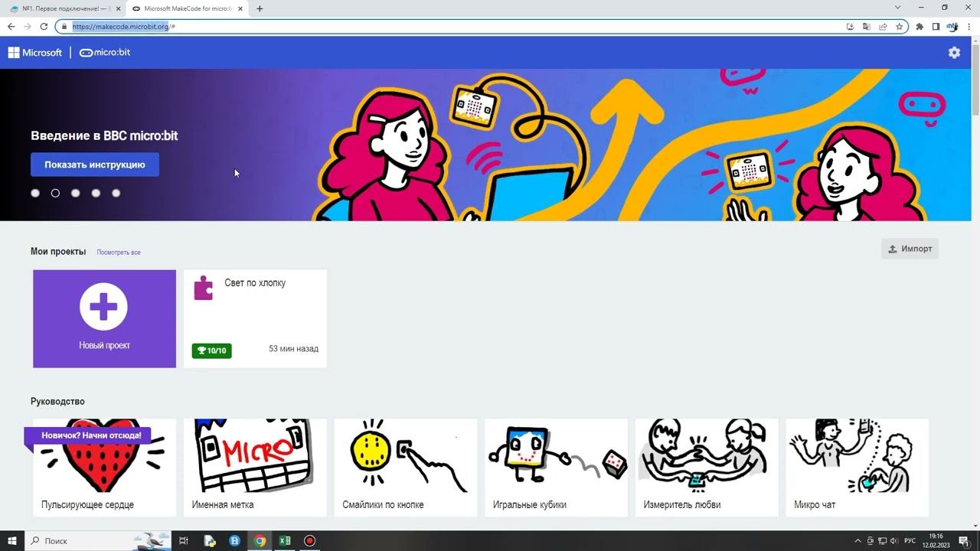Click the Windows Поиск search box
Image resolution: width=980 pixels, height=551 pixels.
[98, 540]
